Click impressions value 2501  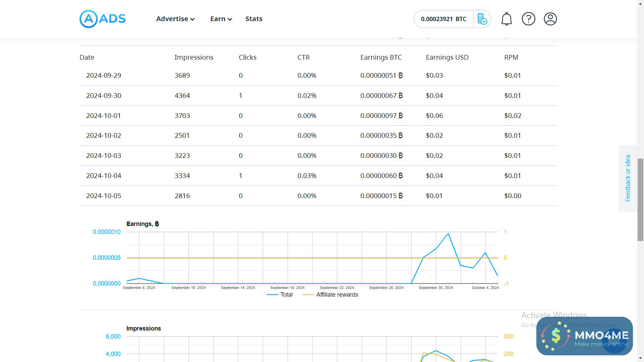point(182,135)
